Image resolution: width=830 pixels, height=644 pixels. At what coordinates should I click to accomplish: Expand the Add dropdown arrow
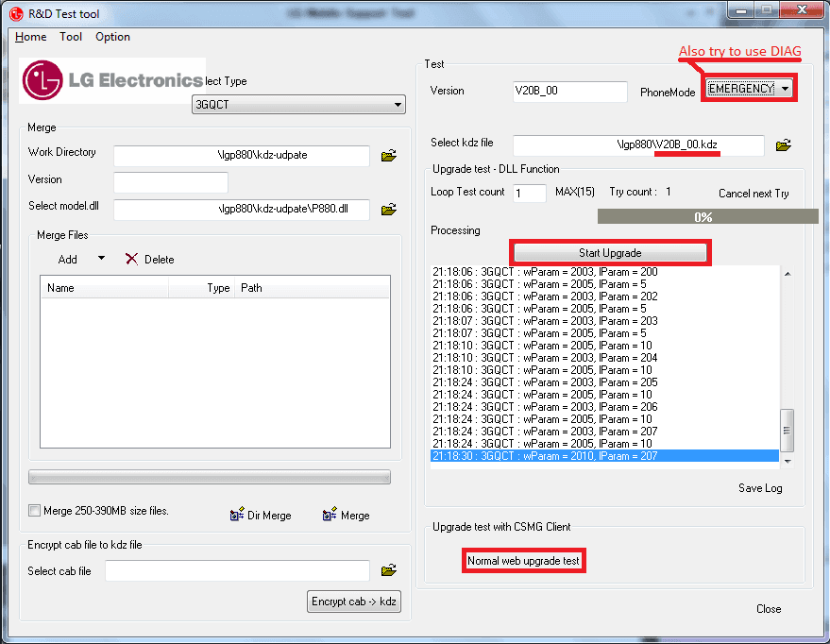pyautogui.click(x=101, y=258)
